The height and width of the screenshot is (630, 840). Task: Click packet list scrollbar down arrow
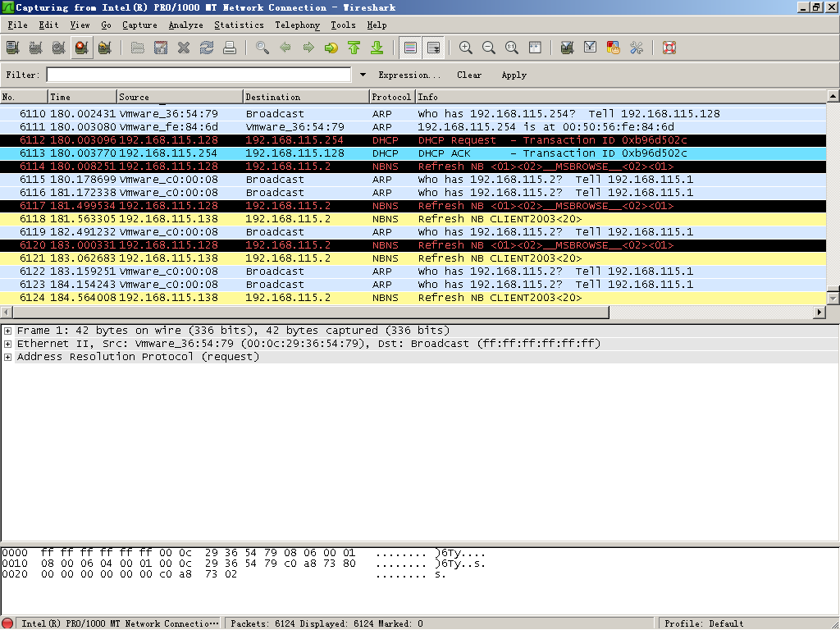833,298
